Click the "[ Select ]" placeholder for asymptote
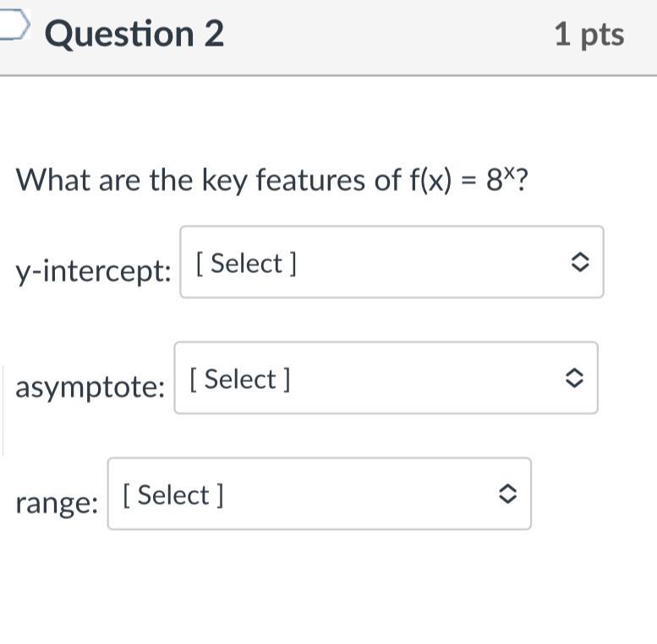657x644 pixels. coord(240,379)
